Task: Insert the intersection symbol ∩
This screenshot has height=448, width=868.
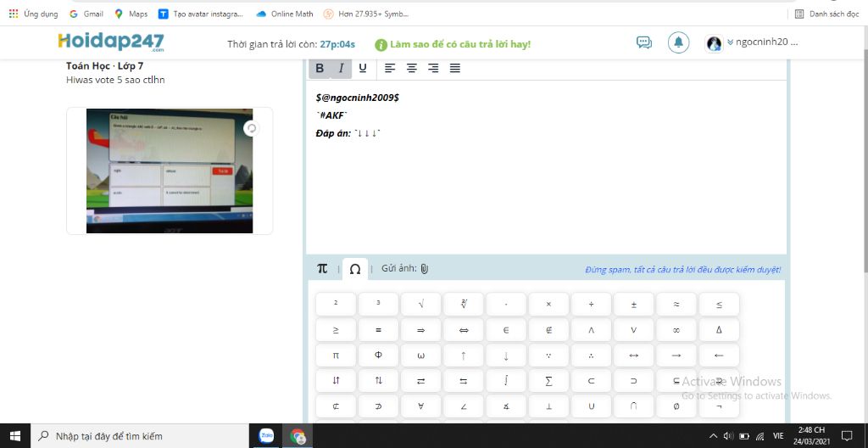Action: [x=634, y=406]
